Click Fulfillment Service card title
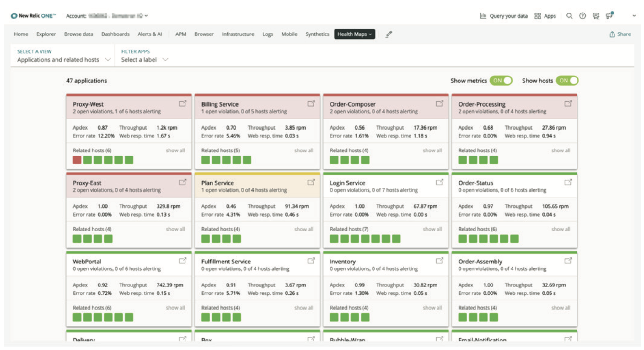The height and width of the screenshot is (350, 644). 226,261
